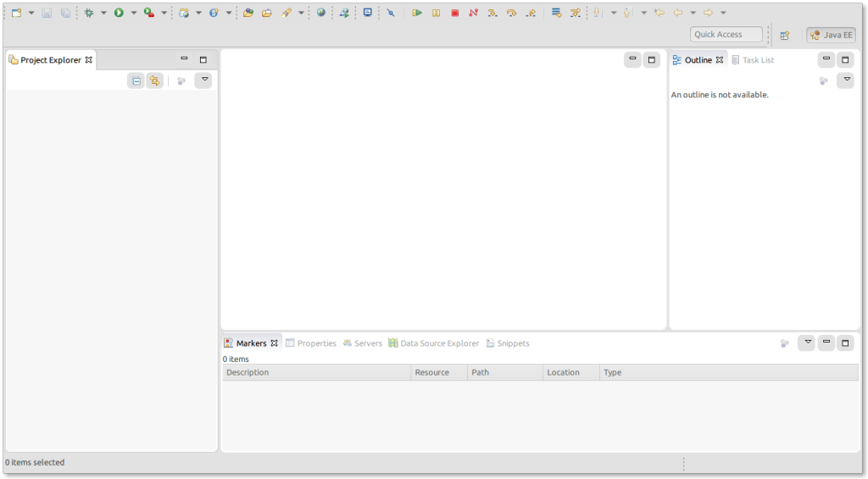The image size is (868, 479).
Task: Open Back navigation history dropdown
Action: [693, 13]
